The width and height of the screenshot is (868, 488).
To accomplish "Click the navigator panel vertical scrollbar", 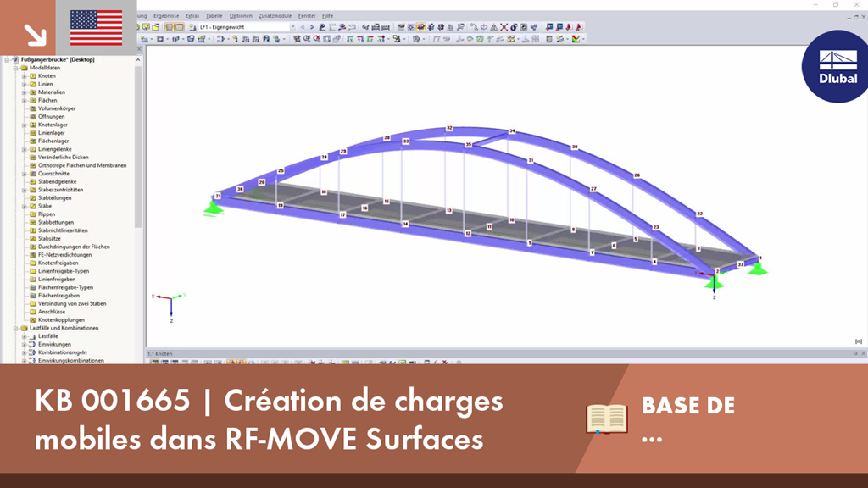I will pyautogui.click(x=138, y=147).
